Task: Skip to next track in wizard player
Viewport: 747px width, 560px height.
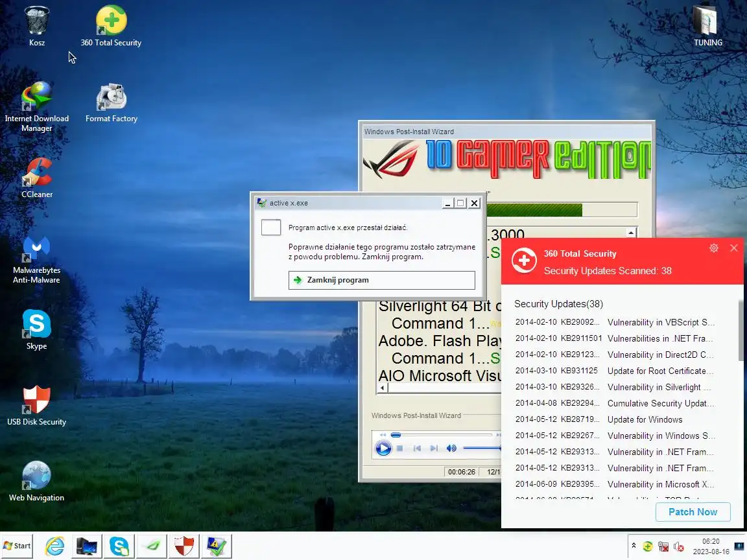Action: (x=434, y=448)
